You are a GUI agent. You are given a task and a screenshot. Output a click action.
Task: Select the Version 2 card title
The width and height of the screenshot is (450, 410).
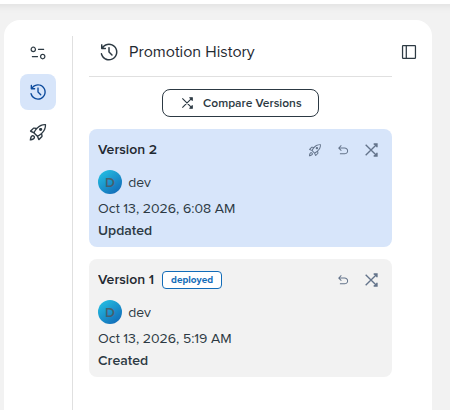(127, 150)
